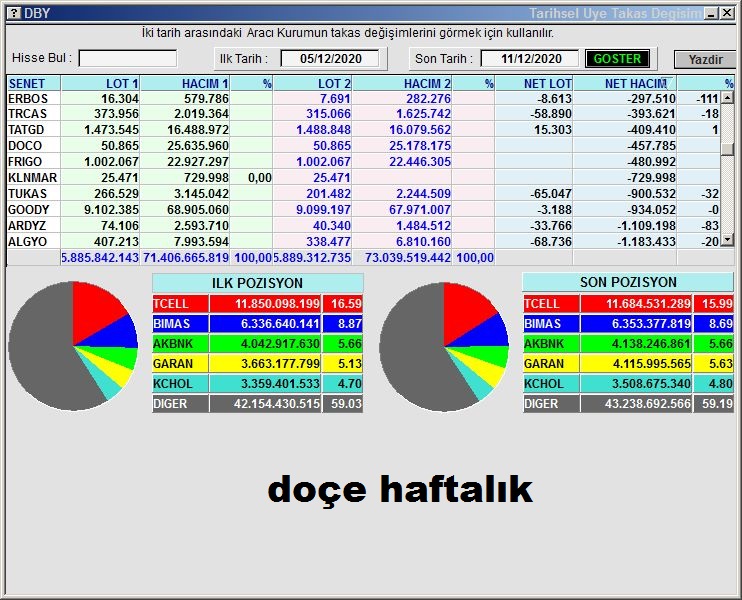Viewport: 742px width, 600px height.
Task: Select the KLNMAR row name
Action: click(32, 177)
